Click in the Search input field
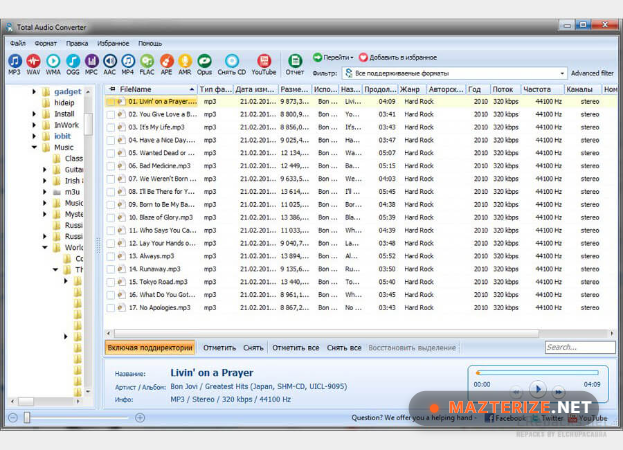The image size is (623, 450). (580, 347)
